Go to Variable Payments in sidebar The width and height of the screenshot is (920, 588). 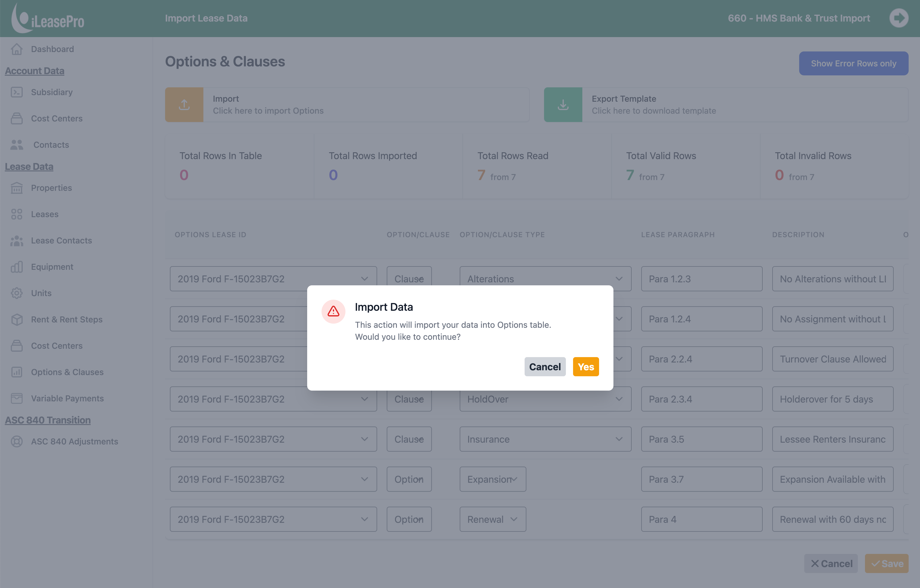(x=67, y=398)
